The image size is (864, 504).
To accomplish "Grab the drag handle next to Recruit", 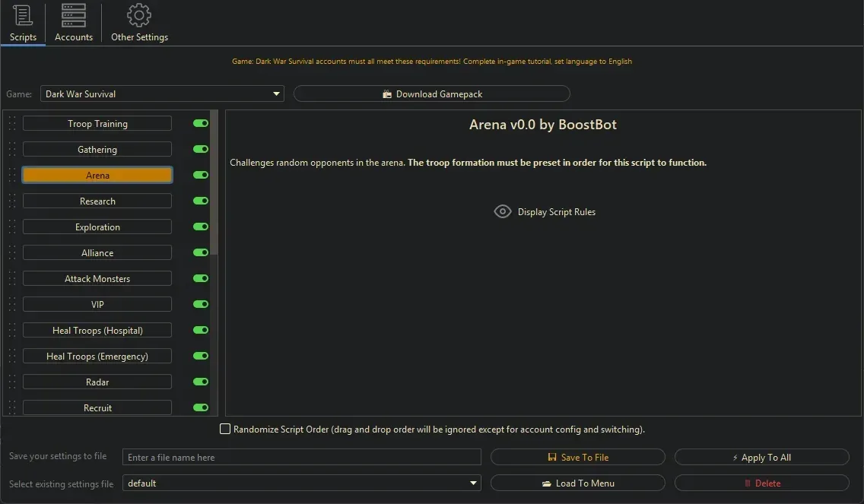I will pyautogui.click(x=12, y=408).
